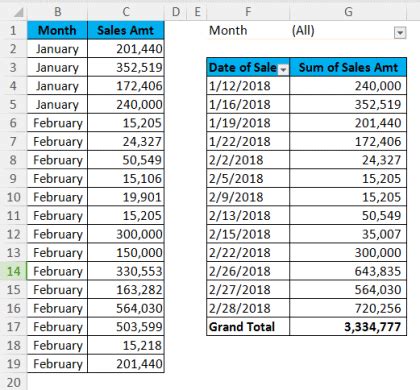
Task: Click the 1/22/2018 date cell
Action: tap(248, 142)
